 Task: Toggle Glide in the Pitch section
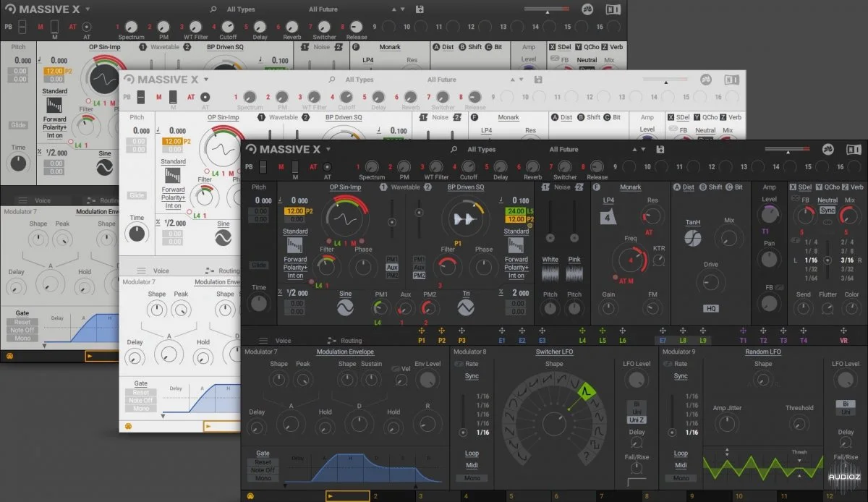(258, 265)
